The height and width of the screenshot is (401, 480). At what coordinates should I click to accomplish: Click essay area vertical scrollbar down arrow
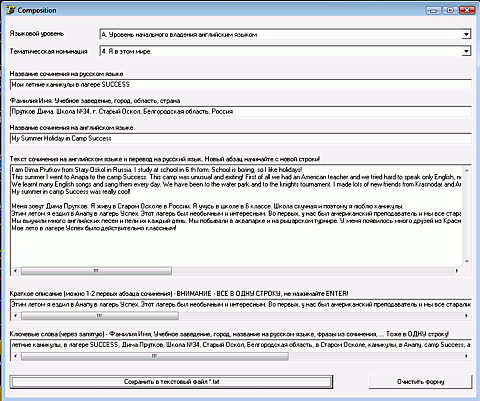tap(467, 261)
